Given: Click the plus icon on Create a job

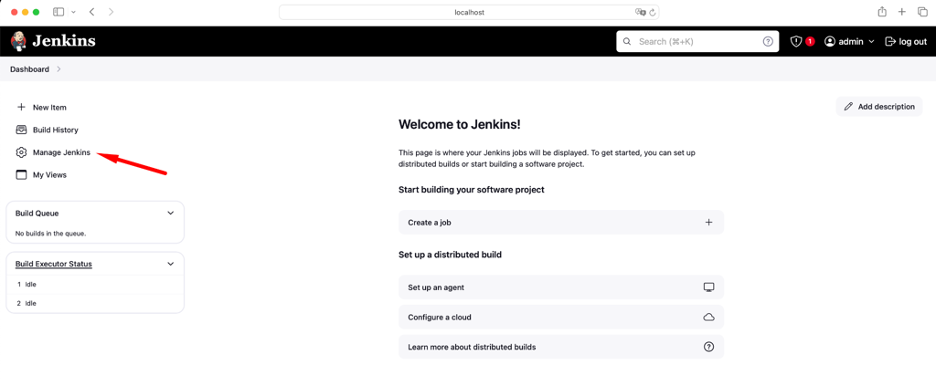Looking at the screenshot, I should (x=709, y=222).
